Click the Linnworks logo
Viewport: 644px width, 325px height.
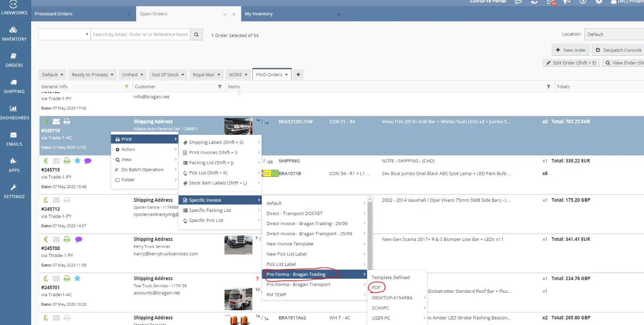pos(14,8)
